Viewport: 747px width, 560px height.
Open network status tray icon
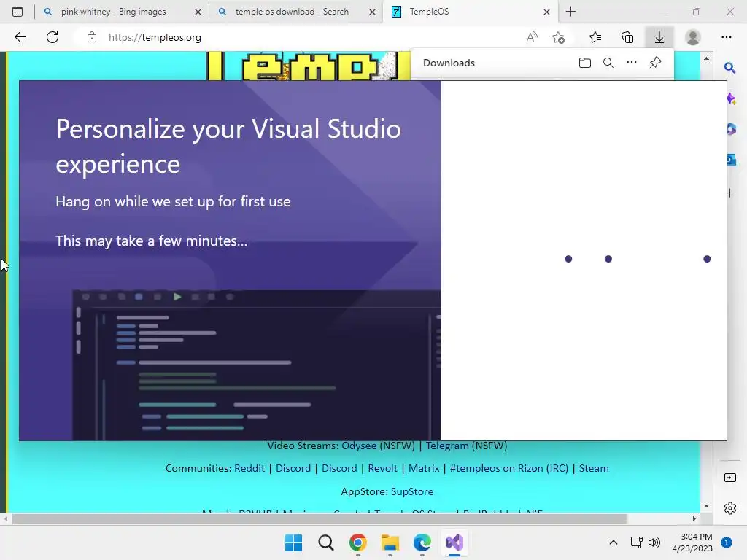(x=636, y=542)
